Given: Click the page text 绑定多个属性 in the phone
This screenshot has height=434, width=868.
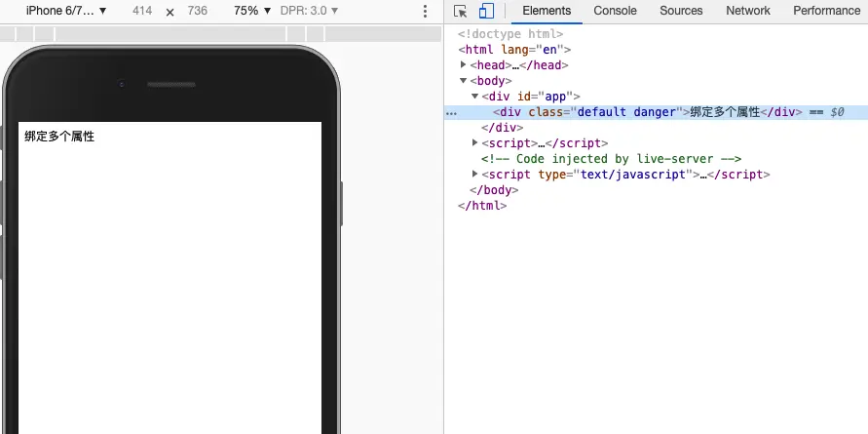Looking at the screenshot, I should (59, 137).
